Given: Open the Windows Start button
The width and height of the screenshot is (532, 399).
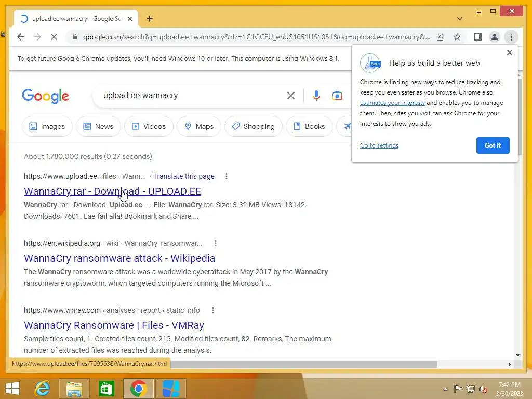Looking at the screenshot, I should [12, 389].
